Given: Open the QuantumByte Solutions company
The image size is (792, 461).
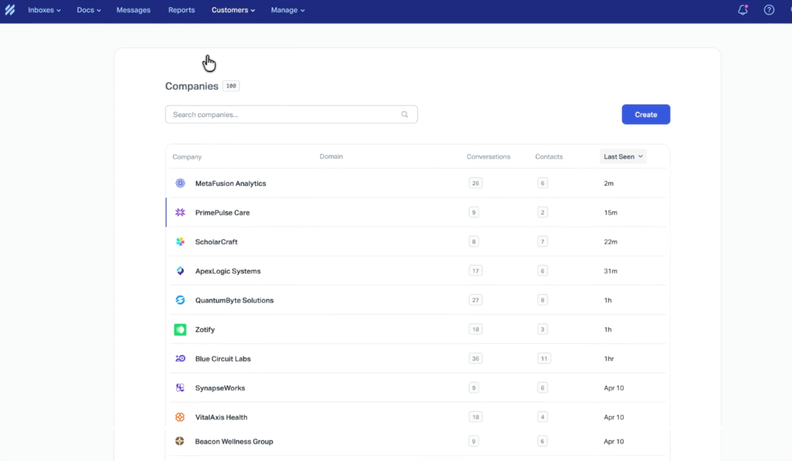Looking at the screenshot, I should coord(234,300).
